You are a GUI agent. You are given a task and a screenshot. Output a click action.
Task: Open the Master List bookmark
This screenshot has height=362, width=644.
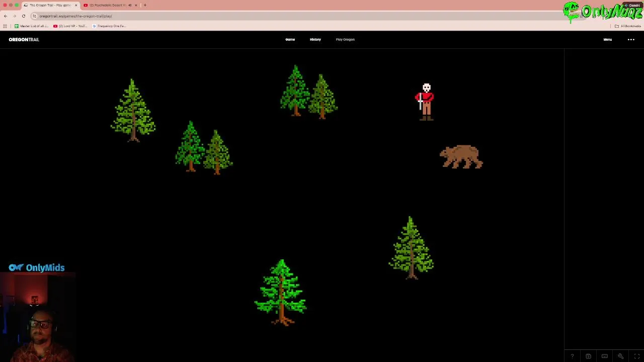click(32, 26)
